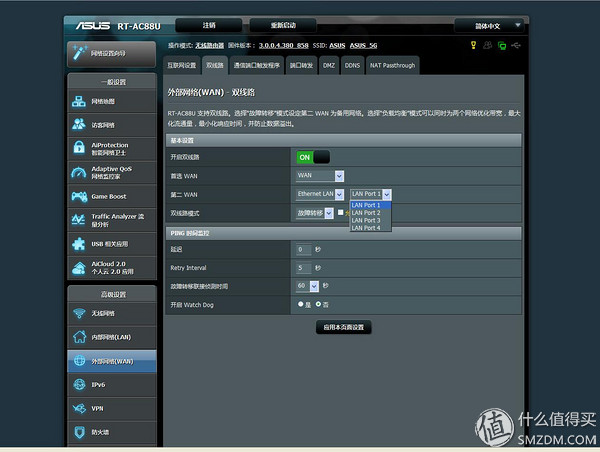Open firmware version 3.0.0.4.380_858 link
The height and width of the screenshot is (452, 600).
point(283,46)
